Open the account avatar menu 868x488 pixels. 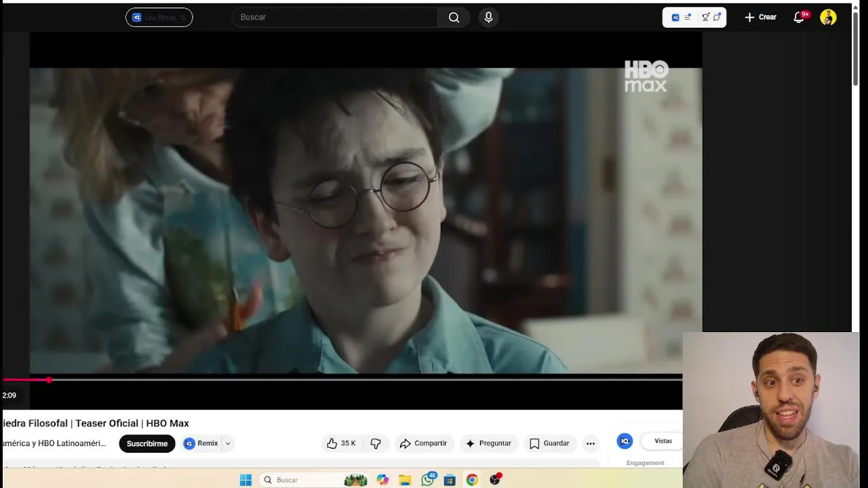[x=828, y=18]
